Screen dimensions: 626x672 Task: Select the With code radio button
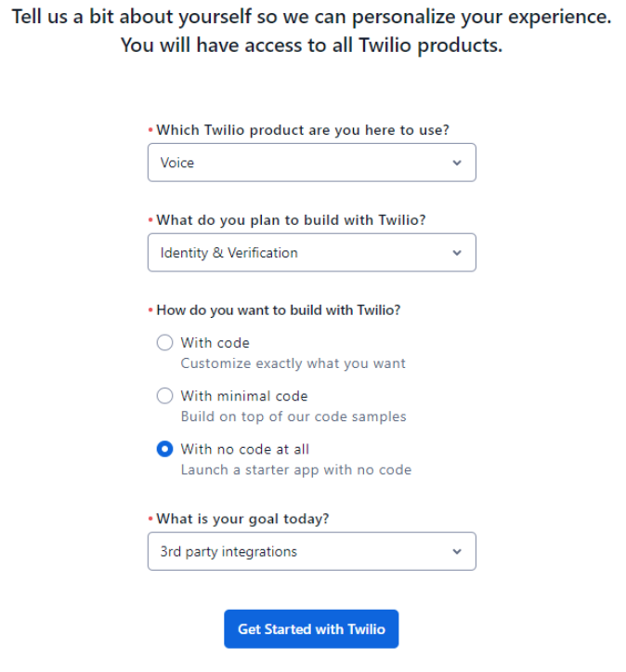click(164, 343)
